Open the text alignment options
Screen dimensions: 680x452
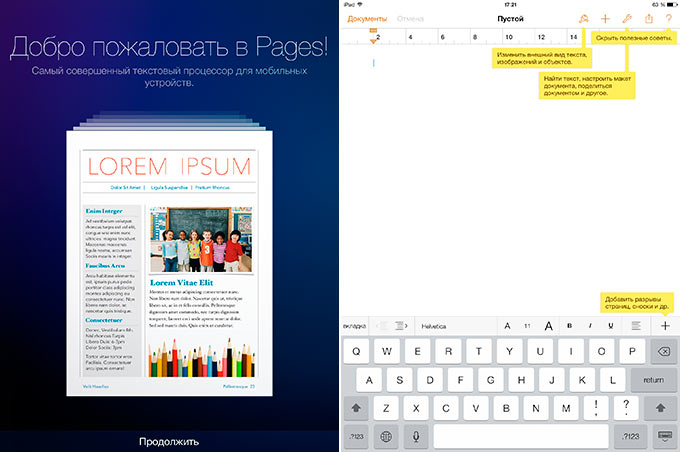[x=636, y=326]
